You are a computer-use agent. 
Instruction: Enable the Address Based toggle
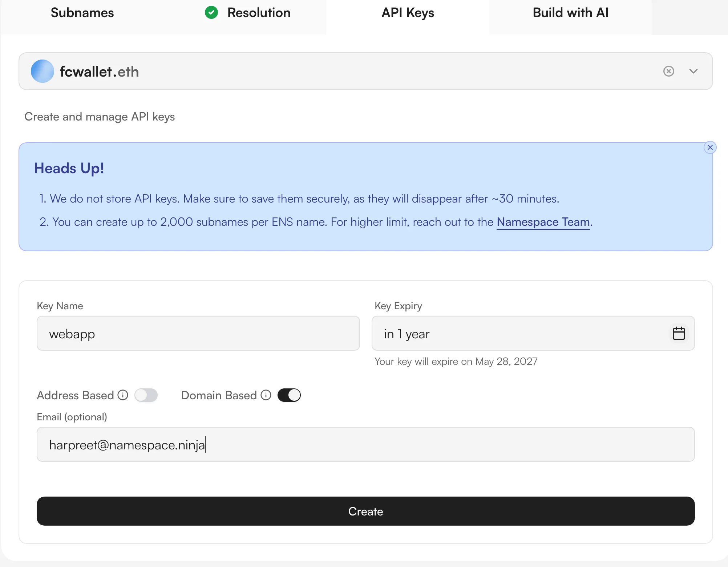146,395
